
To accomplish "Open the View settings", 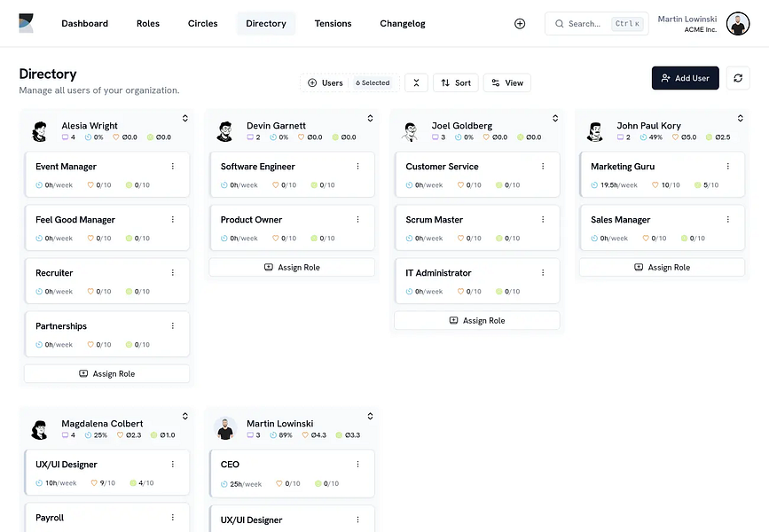I will point(507,82).
